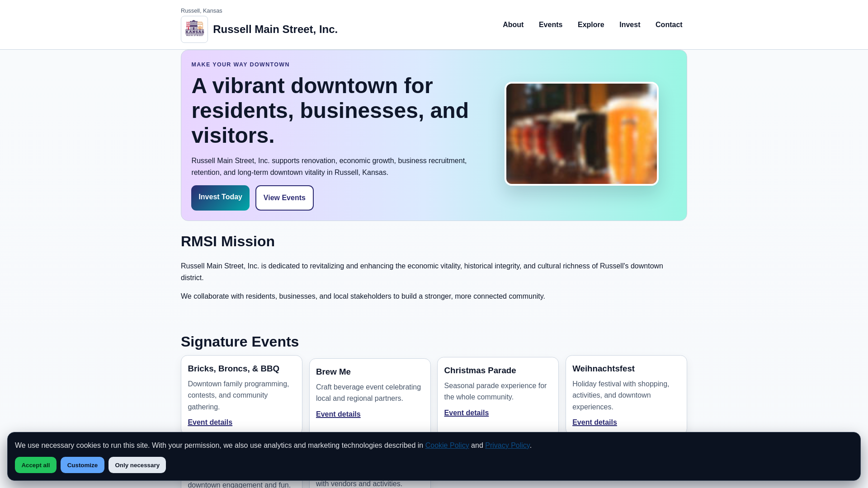Viewport: 868px width, 488px height.
Task: Click the Christmas Parade card heading
Action: (x=480, y=371)
